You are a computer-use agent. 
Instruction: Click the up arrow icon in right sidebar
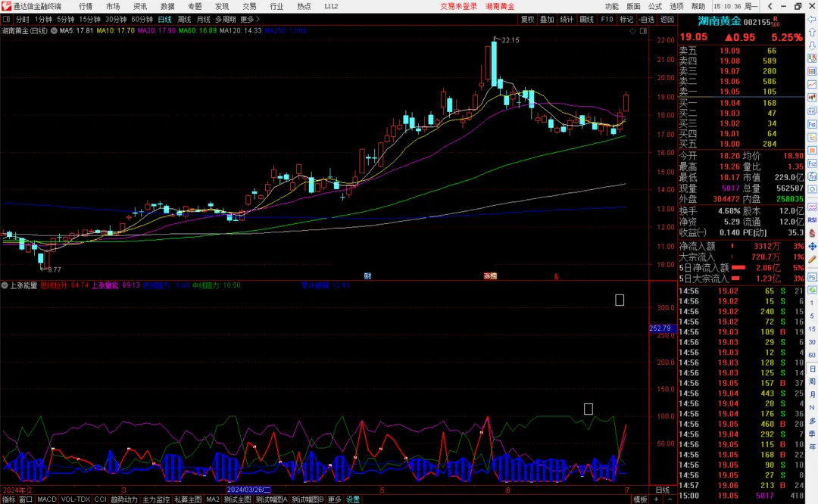[x=812, y=33]
